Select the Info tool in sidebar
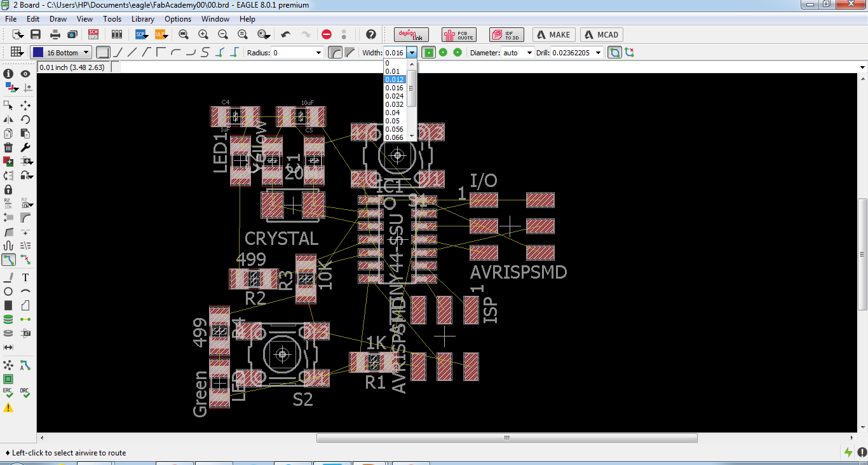 (x=8, y=74)
